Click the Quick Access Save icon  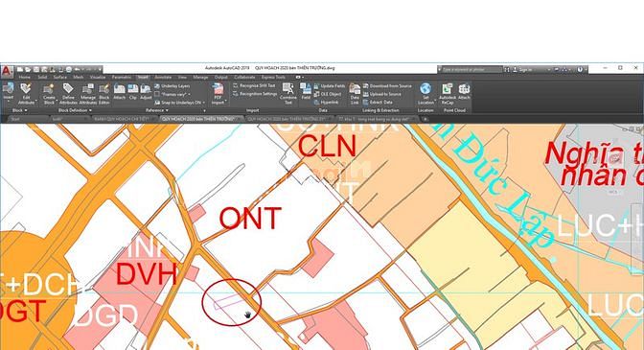pos(36,69)
